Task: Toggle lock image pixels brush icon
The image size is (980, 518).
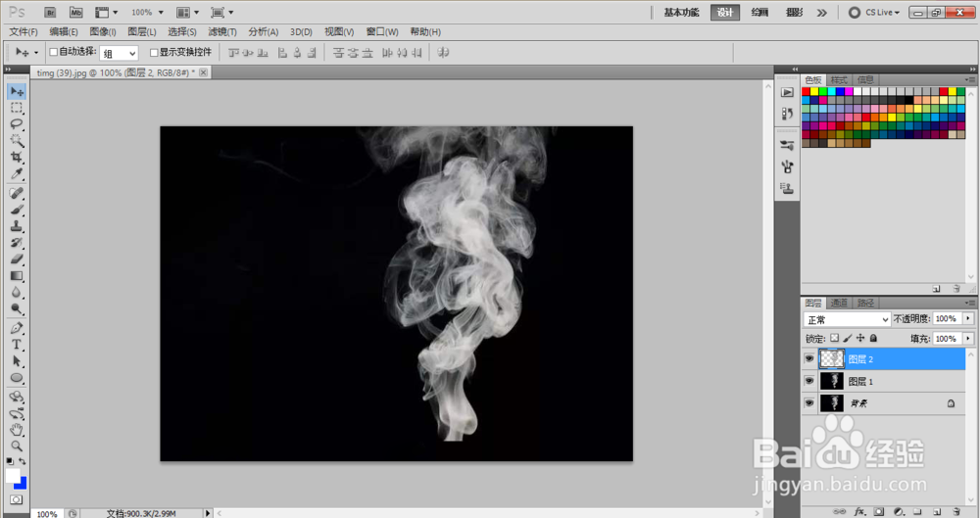Action: click(848, 338)
